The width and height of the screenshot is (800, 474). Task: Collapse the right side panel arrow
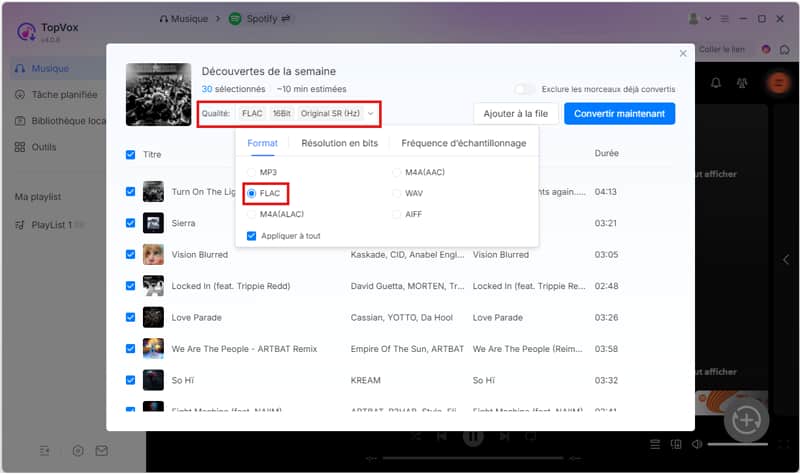786,260
